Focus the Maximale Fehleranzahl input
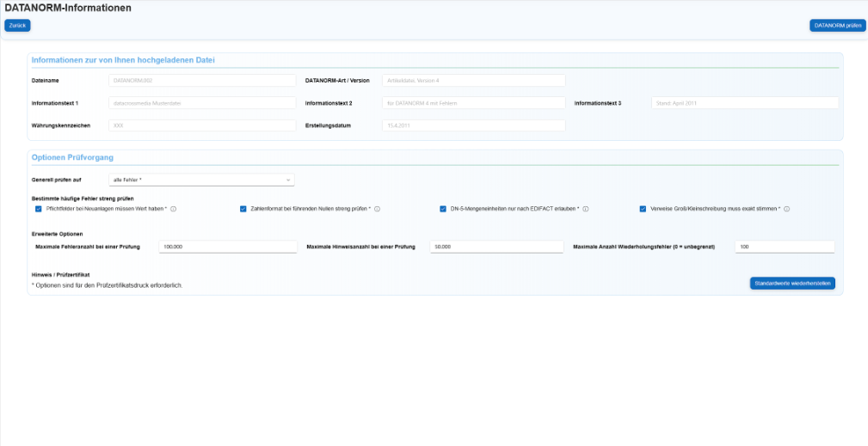Image resolution: width=868 pixels, height=446 pixels. 228,247
